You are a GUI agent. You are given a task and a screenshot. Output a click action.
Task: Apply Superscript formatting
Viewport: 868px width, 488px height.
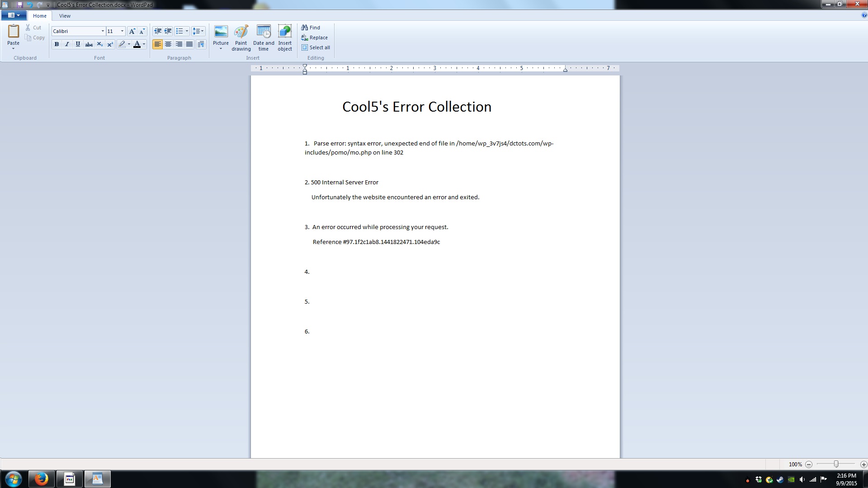click(110, 44)
